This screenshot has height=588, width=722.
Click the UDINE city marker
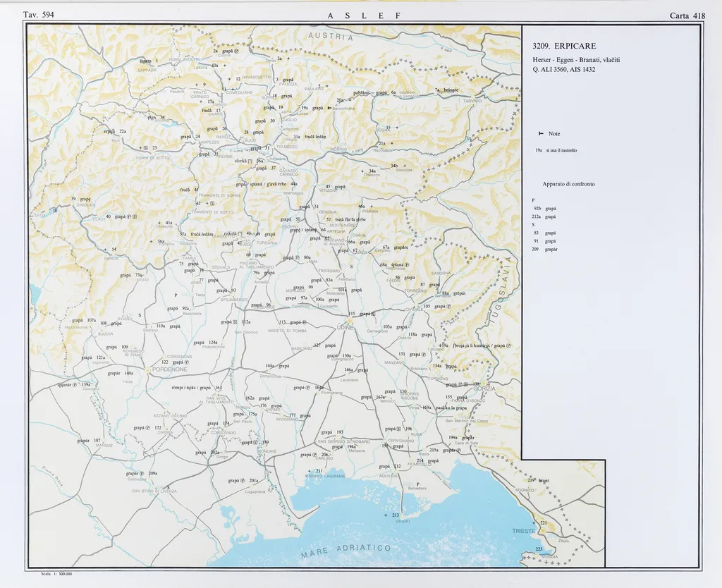(x=345, y=321)
